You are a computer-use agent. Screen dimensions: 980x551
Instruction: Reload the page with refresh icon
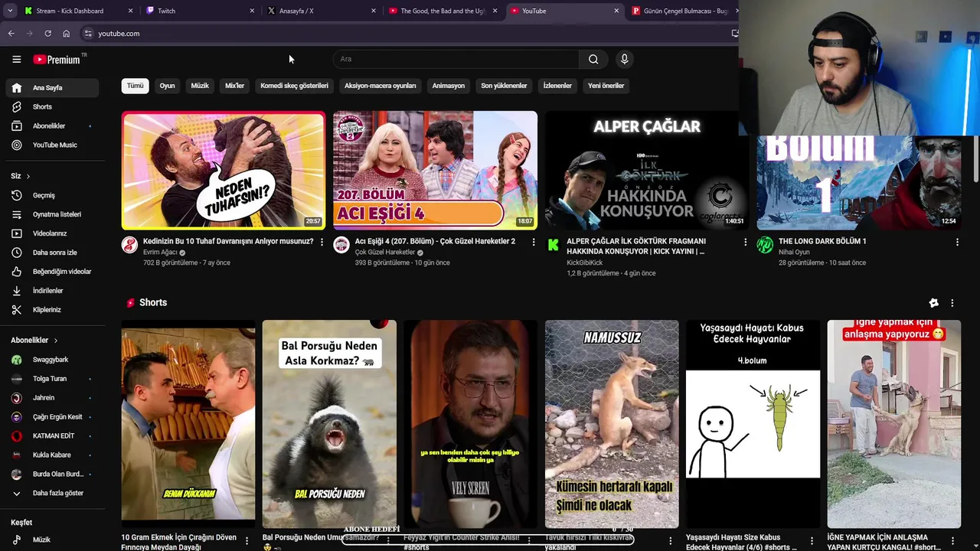(x=47, y=34)
